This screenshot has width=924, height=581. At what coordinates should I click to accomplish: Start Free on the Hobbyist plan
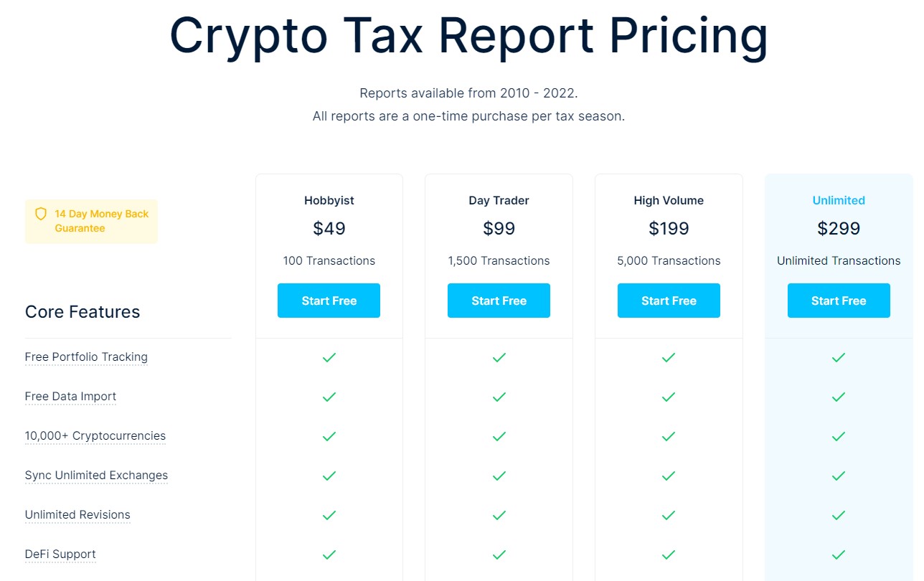point(329,301)
